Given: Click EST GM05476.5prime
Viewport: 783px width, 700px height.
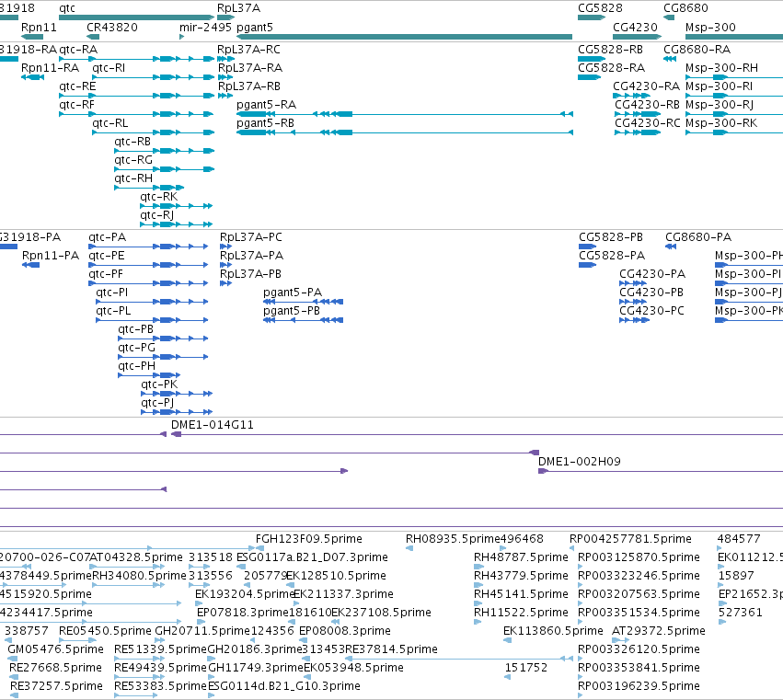Looking at the screenshot, I should [55, 649].
